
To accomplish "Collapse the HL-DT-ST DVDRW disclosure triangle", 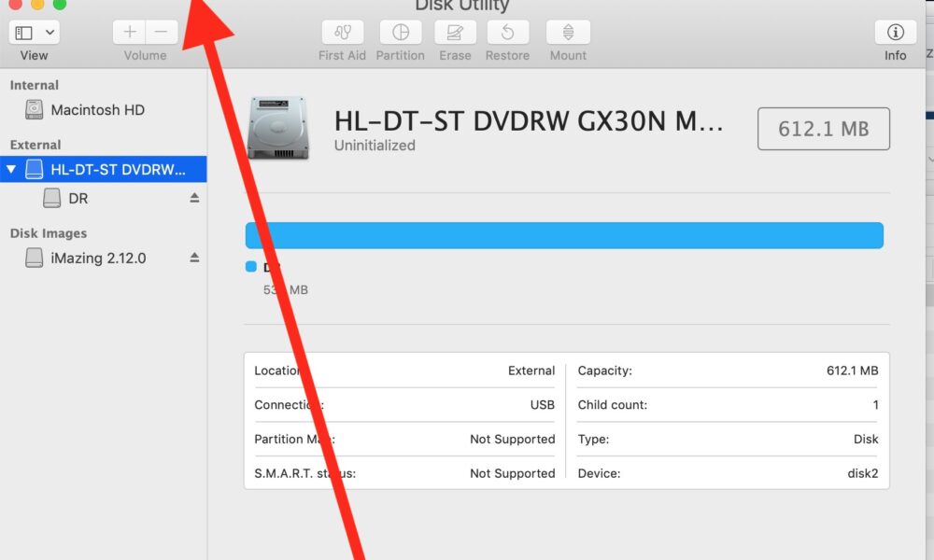I will [10, 170].
